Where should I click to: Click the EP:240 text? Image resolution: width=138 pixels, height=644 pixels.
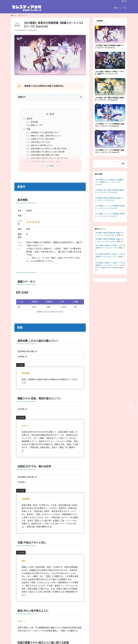point(22,292)
